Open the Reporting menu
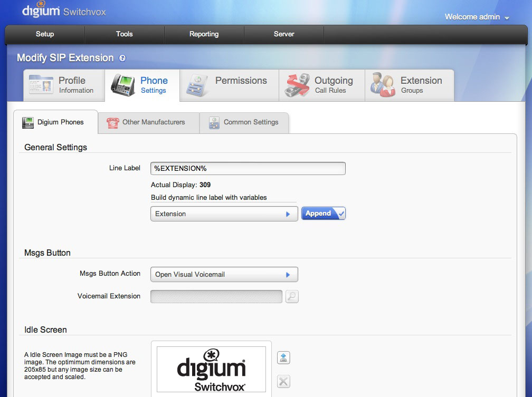The width and height of the screenshot is (532, 397). (204, 34)
